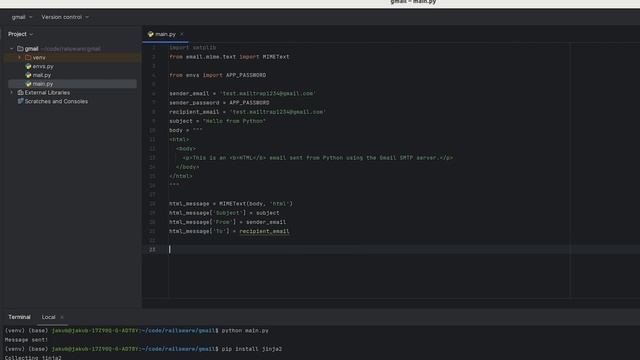640x360 pixels.
Task: Open mail.py in project tree
Action: coord(42,75)
